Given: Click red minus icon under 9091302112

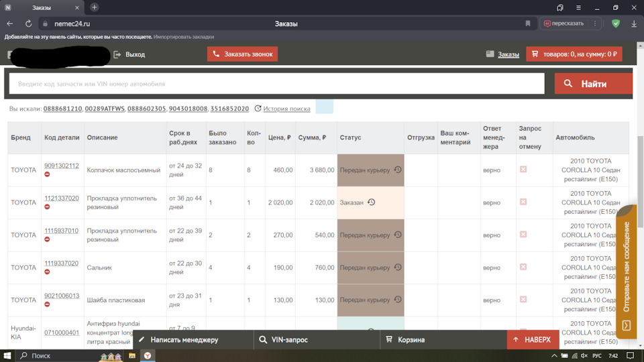Looking at the screenshot, I should click(47, 174).
